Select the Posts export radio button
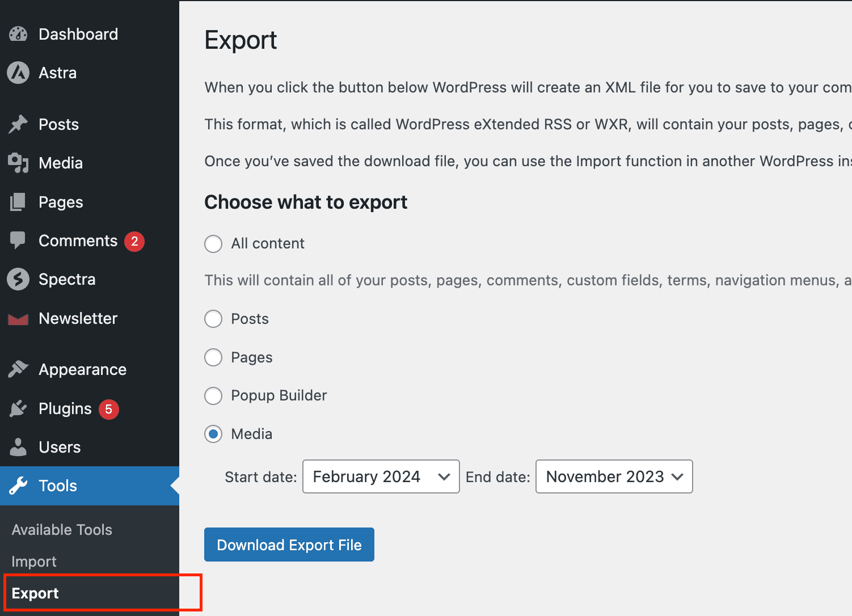The height and width of the screenshot is (616, 852). tap(213, 319)
